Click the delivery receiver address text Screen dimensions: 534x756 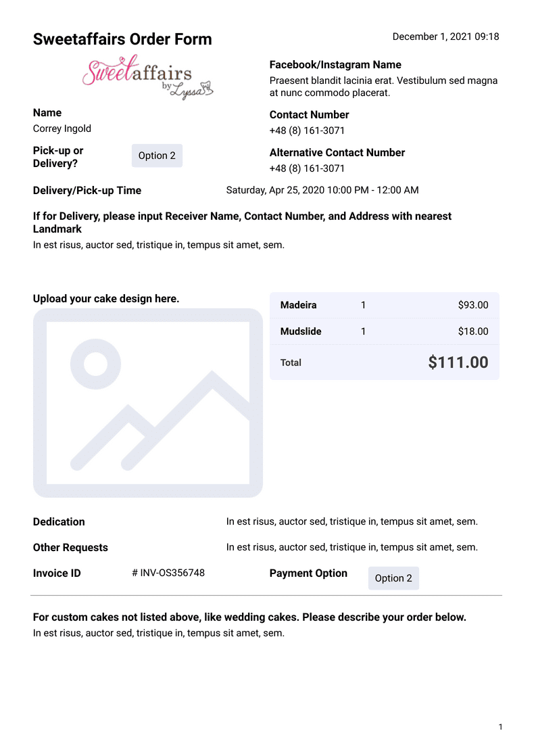(x=159, y=245)
